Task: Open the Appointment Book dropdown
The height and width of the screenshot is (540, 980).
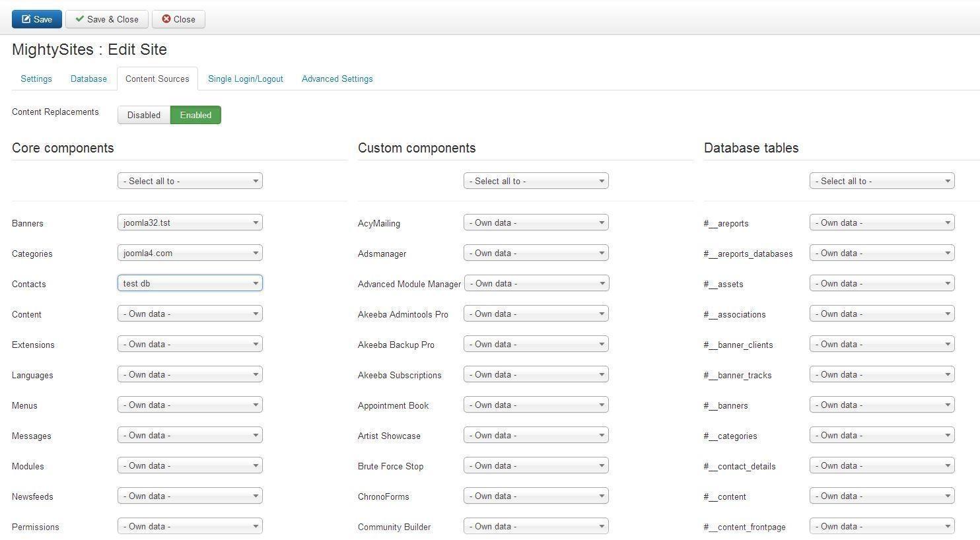Action: [x=536, y=405]
